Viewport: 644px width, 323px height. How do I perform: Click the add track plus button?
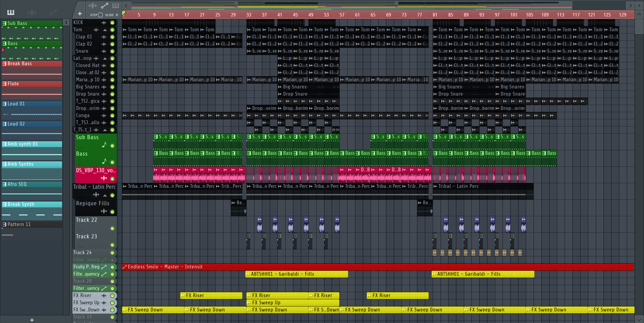80,14
